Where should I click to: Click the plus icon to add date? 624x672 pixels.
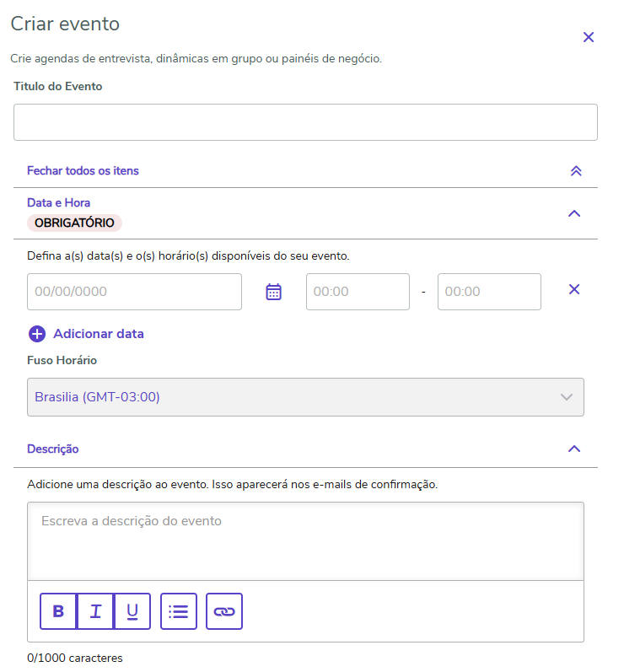37,334
